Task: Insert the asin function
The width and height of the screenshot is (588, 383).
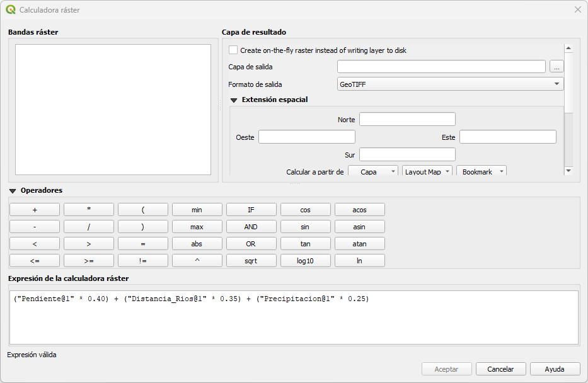Action: click(x=360, y=227)
